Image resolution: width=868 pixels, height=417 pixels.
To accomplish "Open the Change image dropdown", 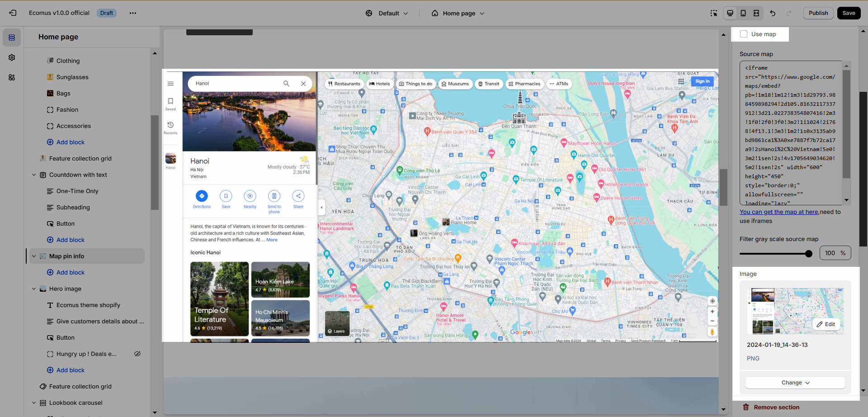I will pos(795,383).
